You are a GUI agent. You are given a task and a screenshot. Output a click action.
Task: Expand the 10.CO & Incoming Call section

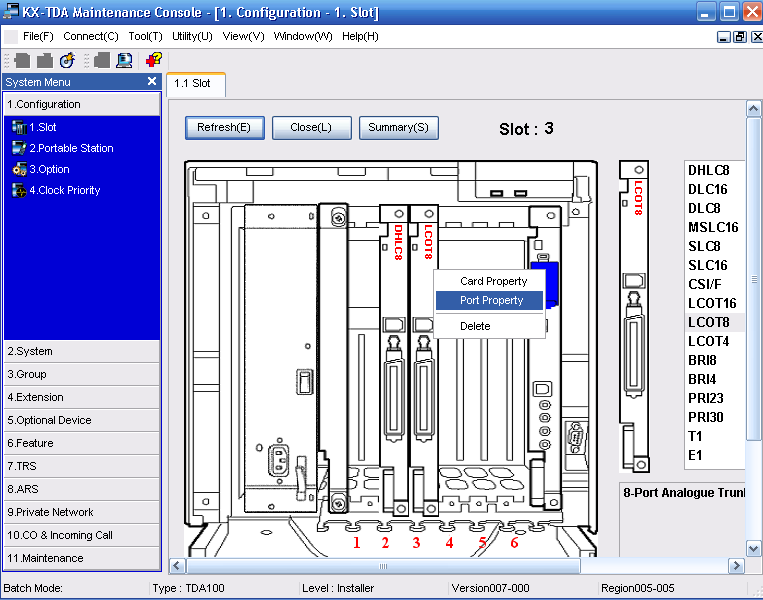pyautogui.click(x=82, y=535)
